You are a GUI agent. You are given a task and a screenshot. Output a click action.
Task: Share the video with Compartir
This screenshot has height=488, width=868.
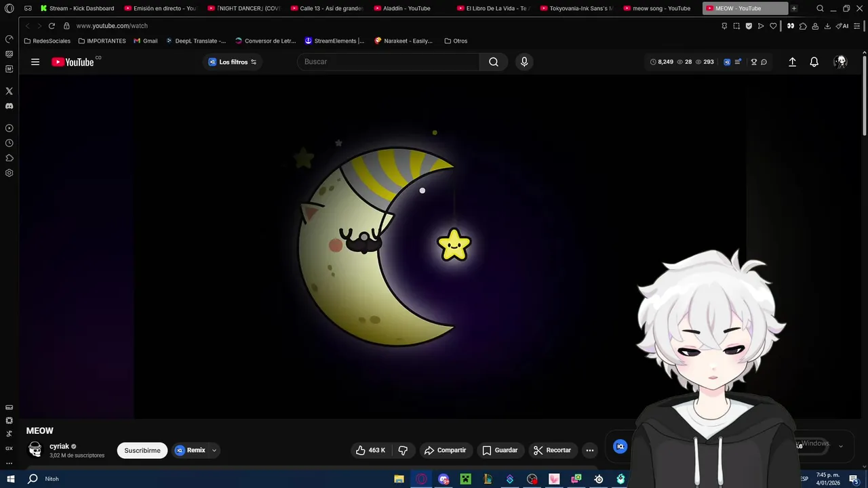(445, 450)
